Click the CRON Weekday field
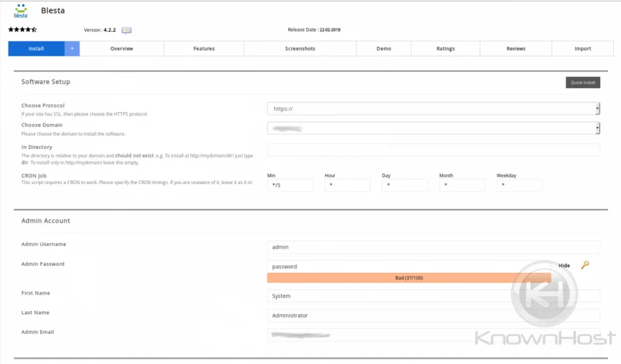 tap(519, 185)
